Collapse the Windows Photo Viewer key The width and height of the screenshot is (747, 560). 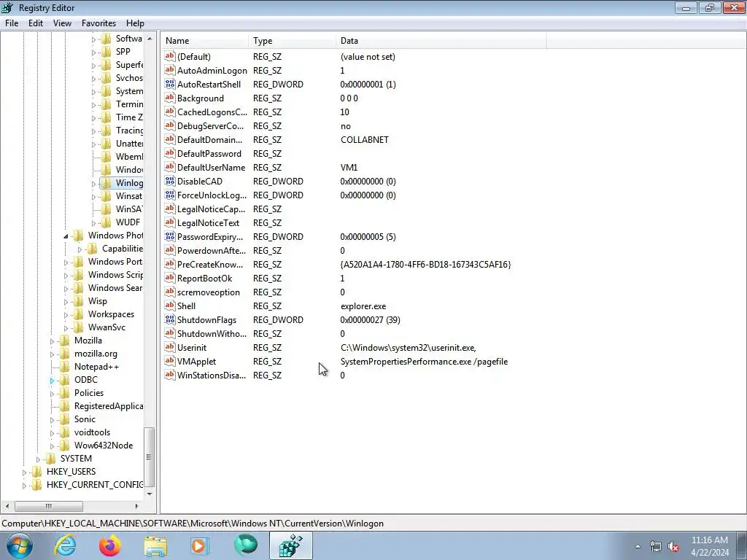tap(66, 236)
